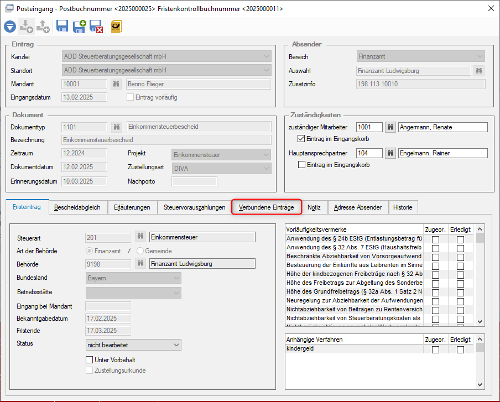Click scroll-down arrow of Vorläufigkeitsvermerke list
The height and width of the screenshot is (402, 500).
tap(480, 321)
